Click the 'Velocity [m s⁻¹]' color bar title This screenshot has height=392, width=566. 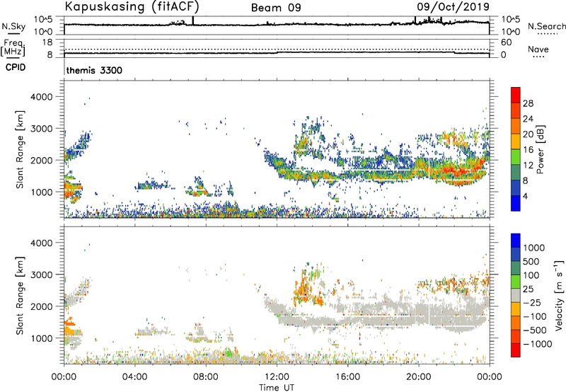click(x=559, y=295)
